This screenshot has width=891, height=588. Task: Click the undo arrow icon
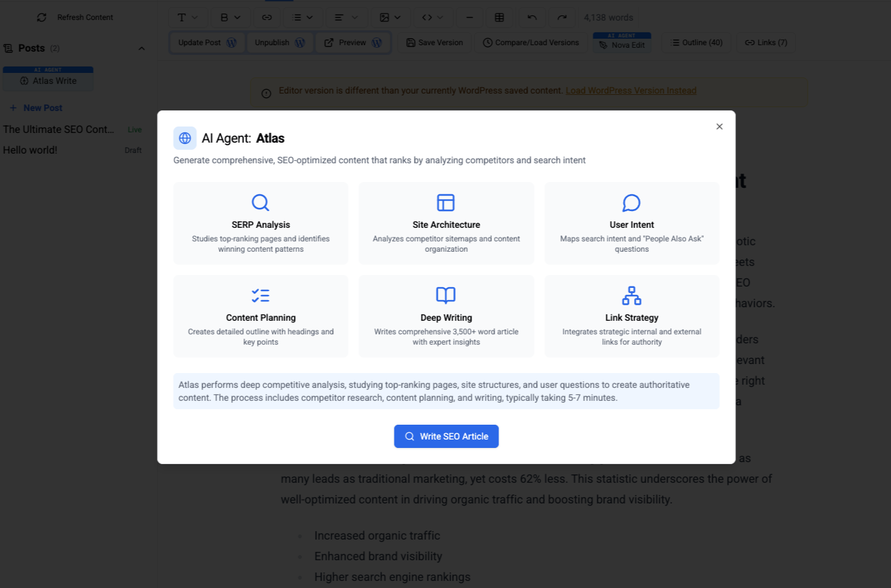[x=532, y=17]
